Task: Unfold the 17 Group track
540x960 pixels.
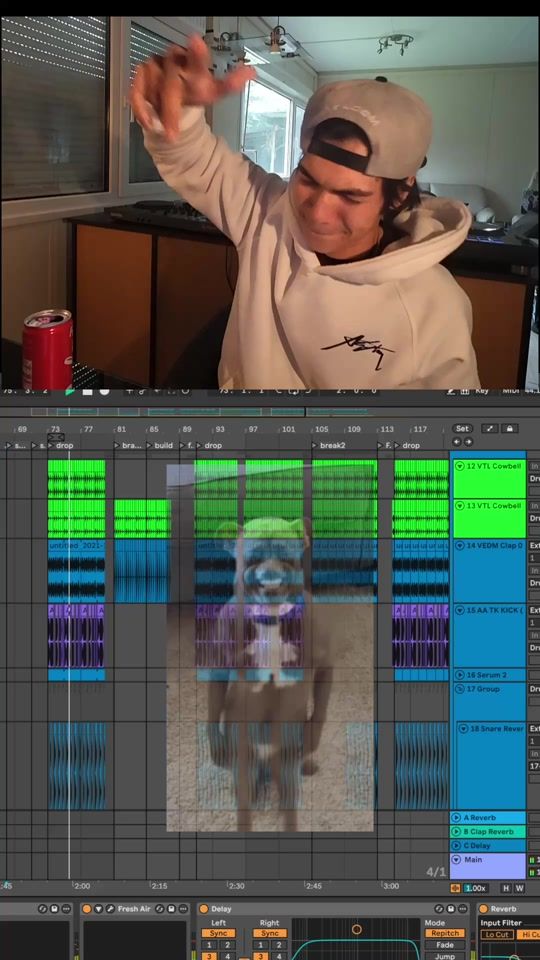Action: [460, 689]
